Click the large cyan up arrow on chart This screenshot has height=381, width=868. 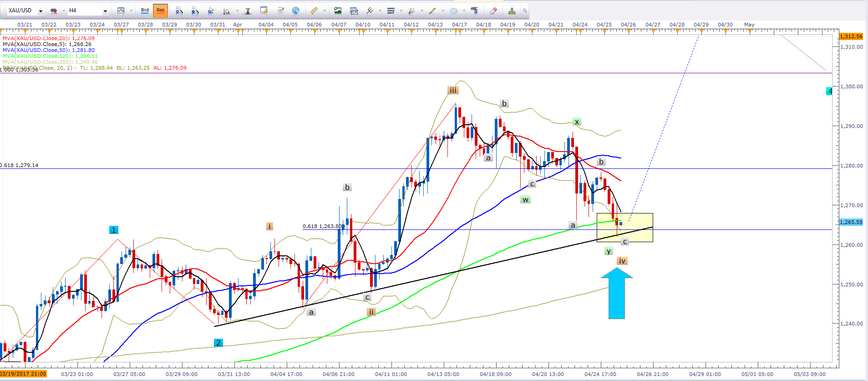tap(617, 293)
